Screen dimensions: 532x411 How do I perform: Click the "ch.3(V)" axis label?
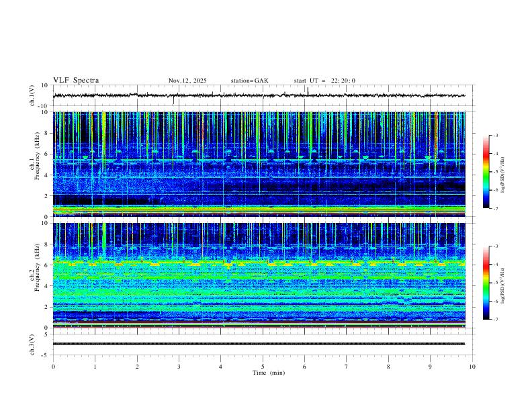(32, 345)
